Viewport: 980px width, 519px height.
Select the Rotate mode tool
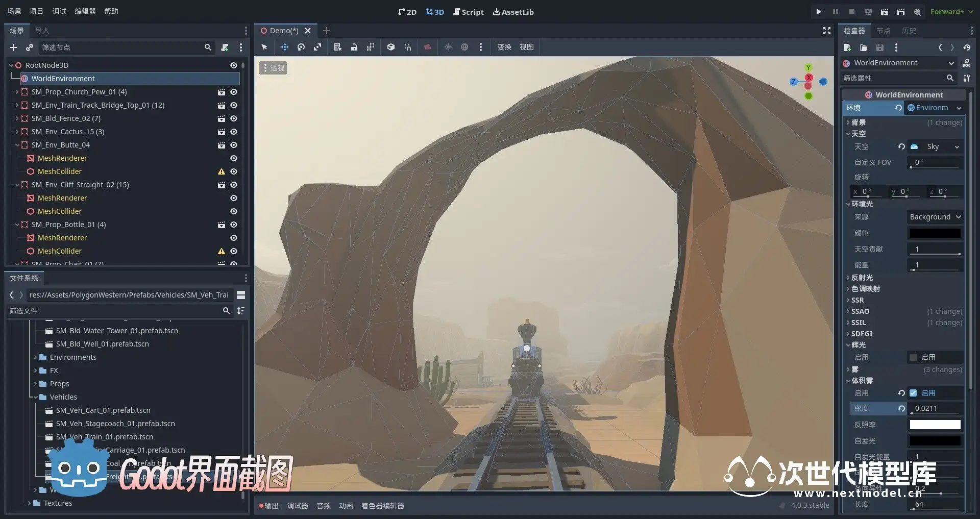click(x=301, y=47)
